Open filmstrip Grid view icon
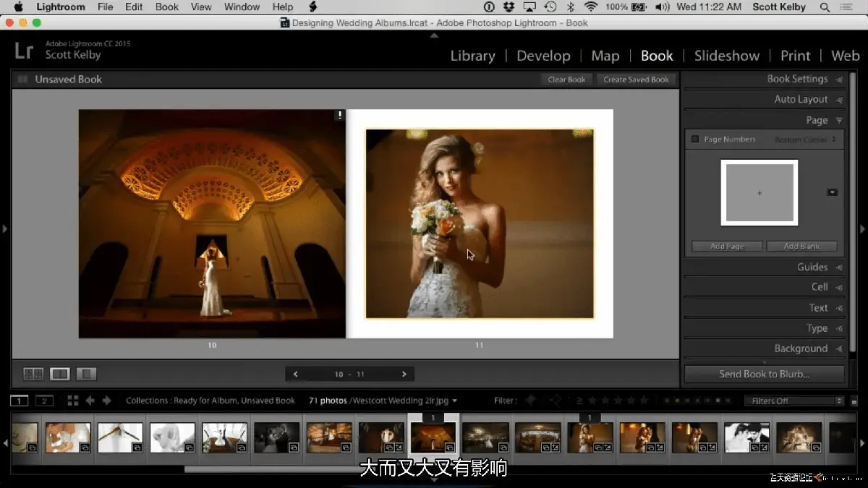Viewport: 868px width, 488px height. (73, 401)
